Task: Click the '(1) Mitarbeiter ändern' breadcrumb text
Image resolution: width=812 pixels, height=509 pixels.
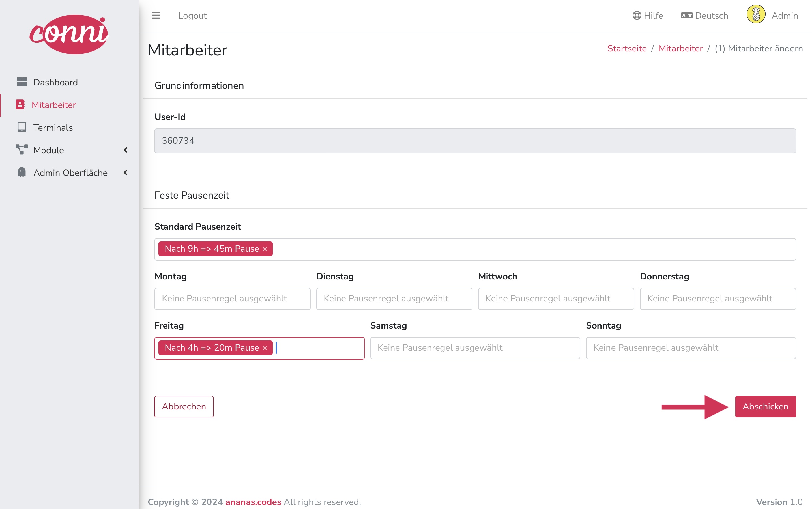Action: coord(759,48)
